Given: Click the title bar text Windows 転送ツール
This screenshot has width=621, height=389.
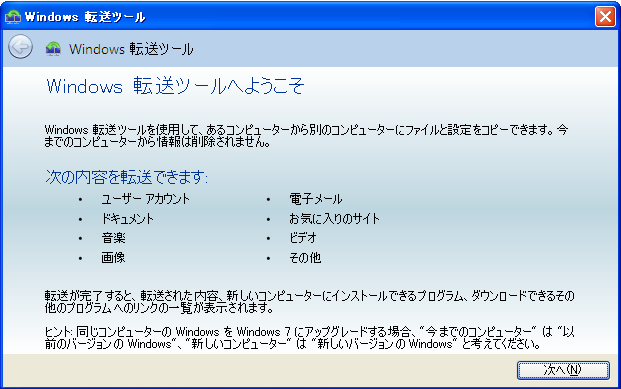Looking at the screenshot, I should click(x=85, y=17).
